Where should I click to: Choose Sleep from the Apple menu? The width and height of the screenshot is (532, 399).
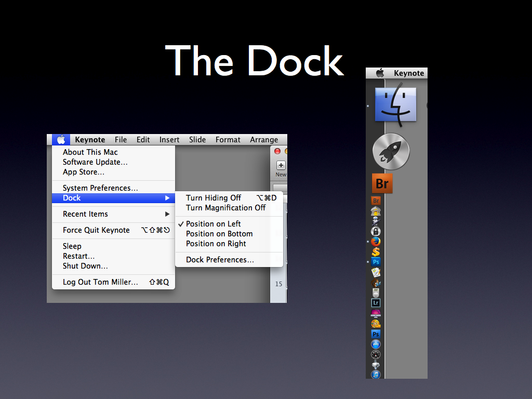click(x=113, y=246)
